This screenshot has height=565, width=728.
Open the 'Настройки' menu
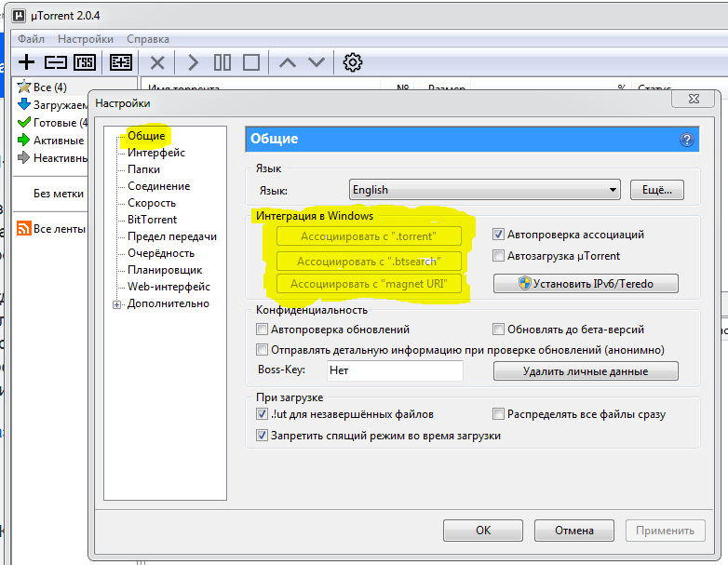[86, 39]
